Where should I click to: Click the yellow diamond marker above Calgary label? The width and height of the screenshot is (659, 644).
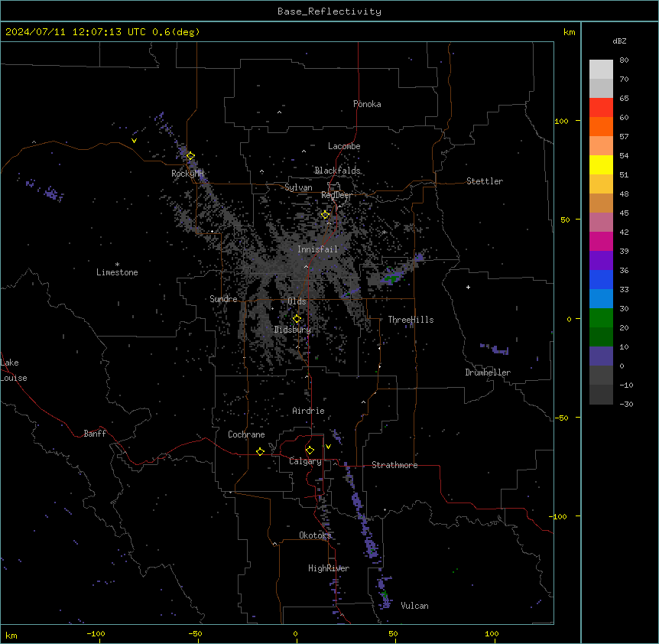310,450
